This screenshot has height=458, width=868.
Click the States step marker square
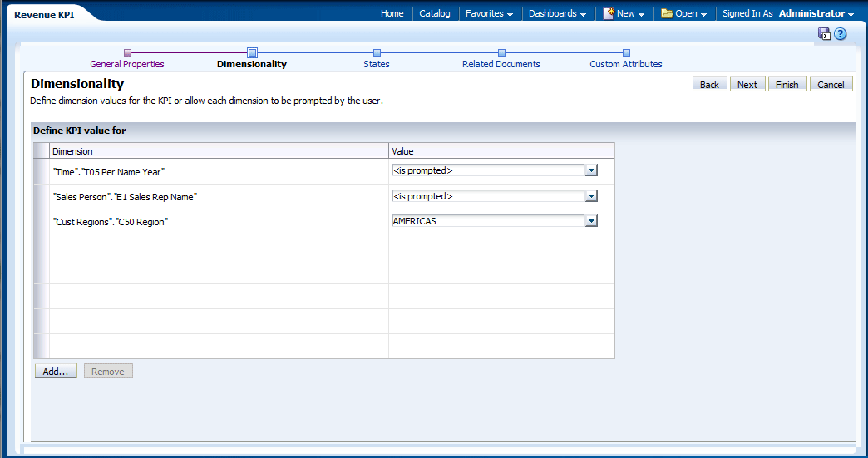pyautogui.click(x=377, y=52)
